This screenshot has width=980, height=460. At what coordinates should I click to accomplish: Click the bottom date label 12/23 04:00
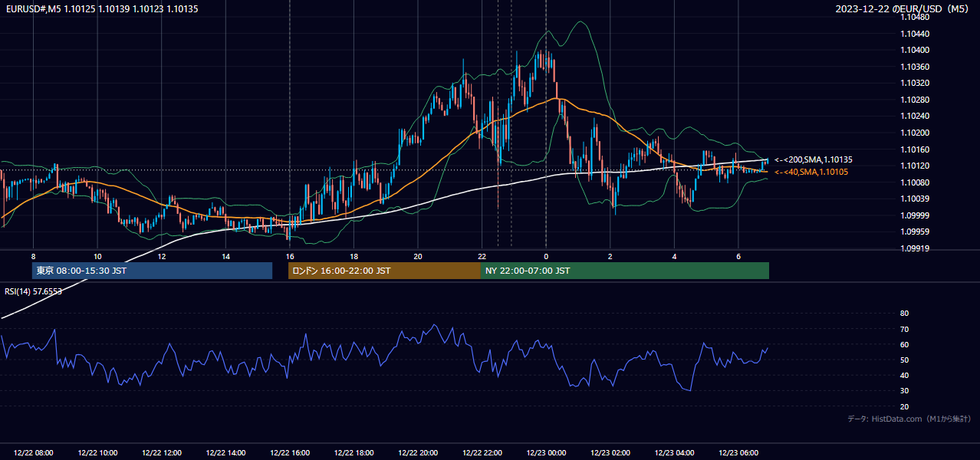click(x=674, y=453)
